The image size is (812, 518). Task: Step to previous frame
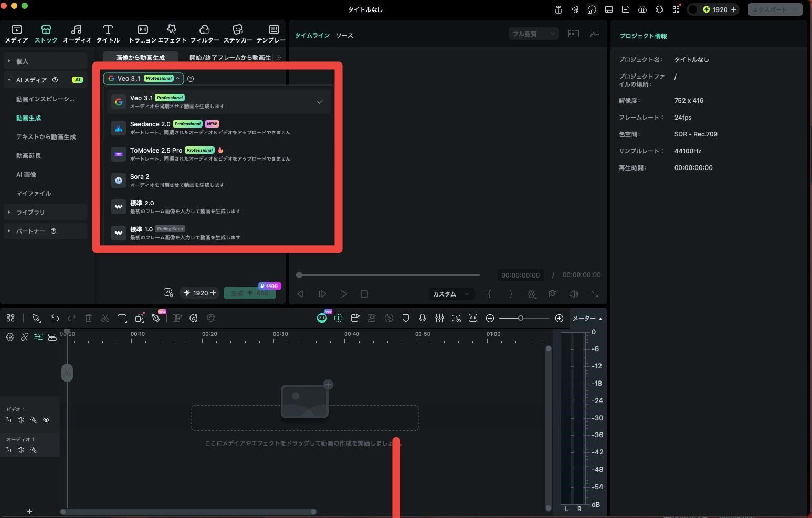(301, 294)
